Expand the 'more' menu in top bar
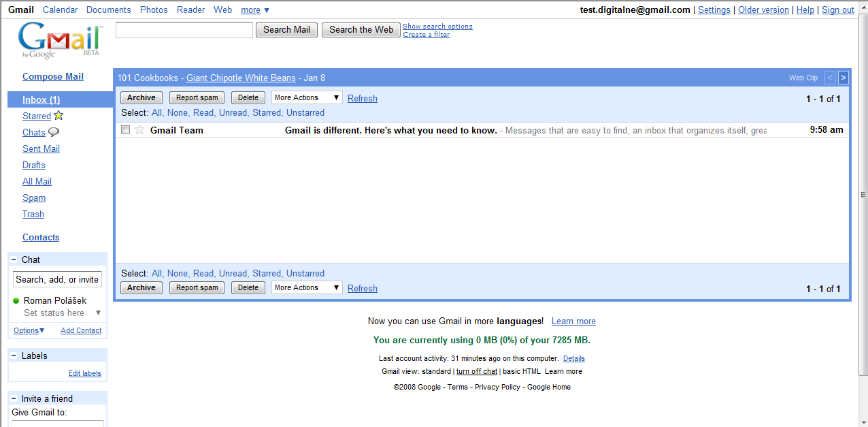This screenshot has width=868, height=427. (255, 10)
